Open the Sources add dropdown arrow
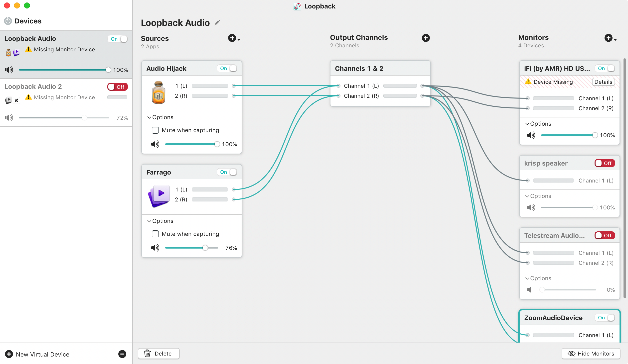Viewport: 628px width, 364px height. click(239, 40)
